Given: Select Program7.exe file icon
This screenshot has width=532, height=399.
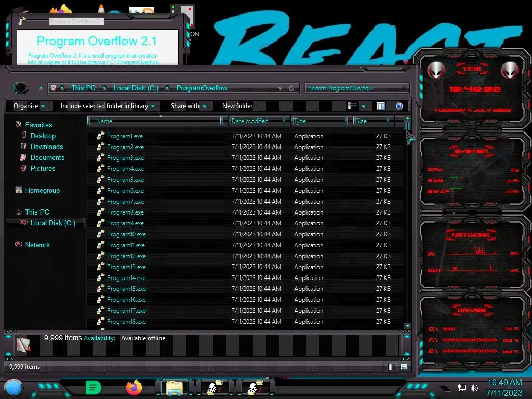Looking at the screenshot, I should (100, 201).
